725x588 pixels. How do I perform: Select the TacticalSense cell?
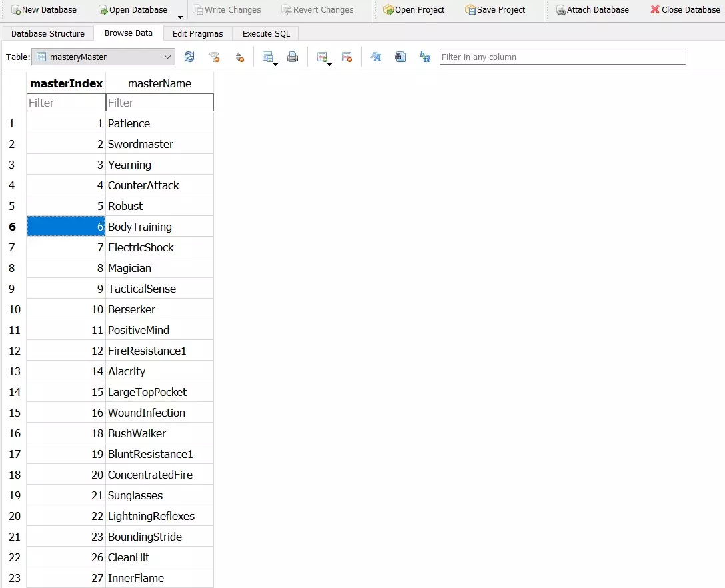159,289
